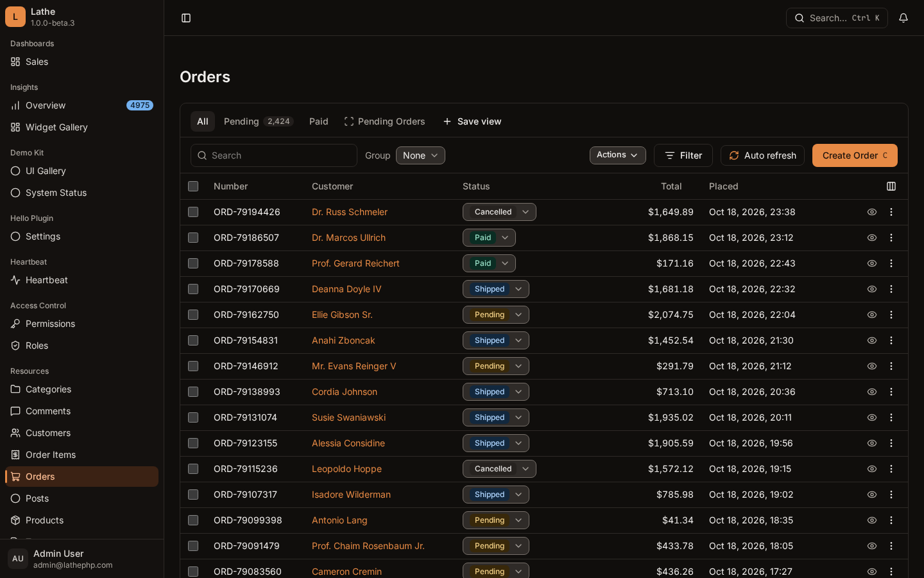Switch to the Pending tab

click(259, 121)
